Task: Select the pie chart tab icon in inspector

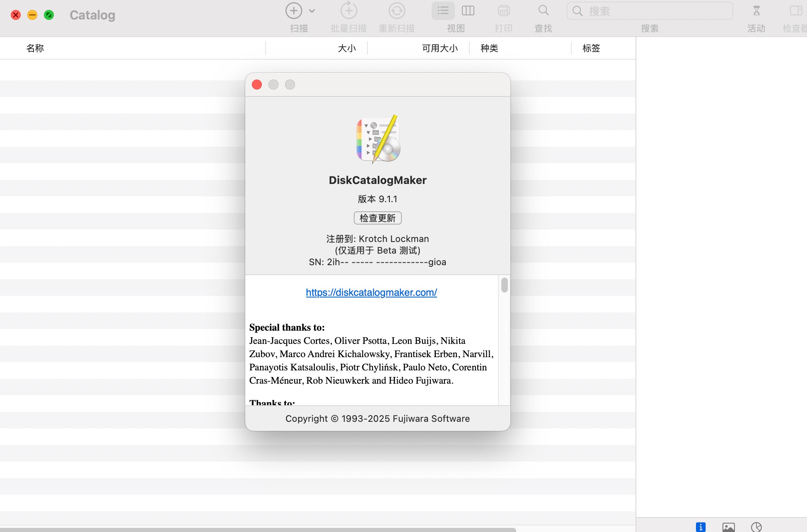Action: click(x=756, y=527)
